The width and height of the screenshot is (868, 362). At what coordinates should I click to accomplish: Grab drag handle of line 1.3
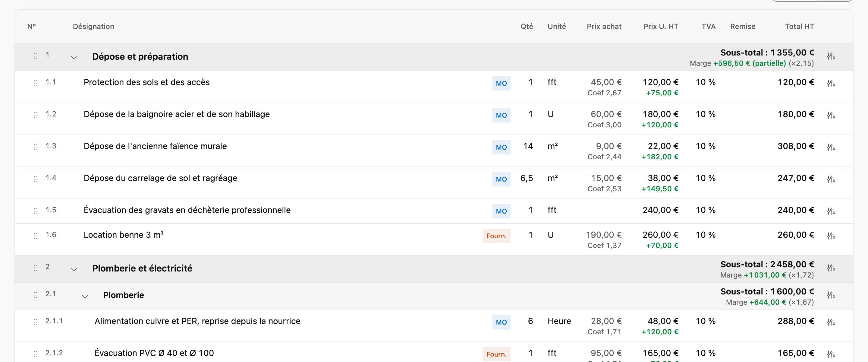35,147
